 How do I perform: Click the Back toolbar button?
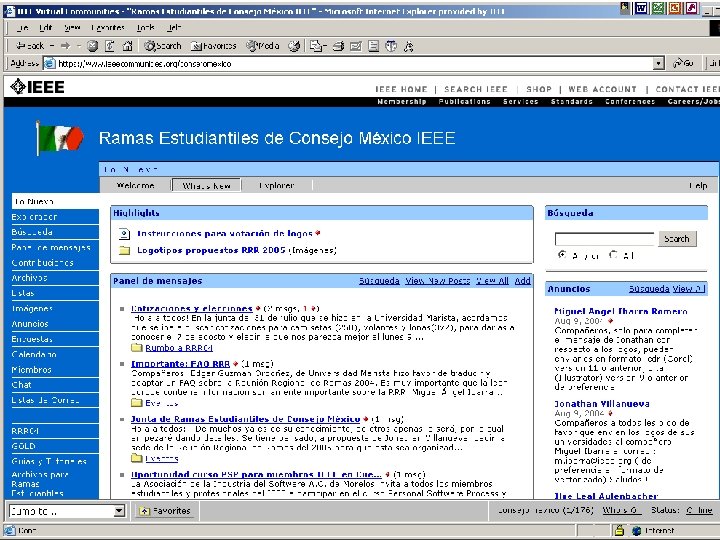click(30, 46)
